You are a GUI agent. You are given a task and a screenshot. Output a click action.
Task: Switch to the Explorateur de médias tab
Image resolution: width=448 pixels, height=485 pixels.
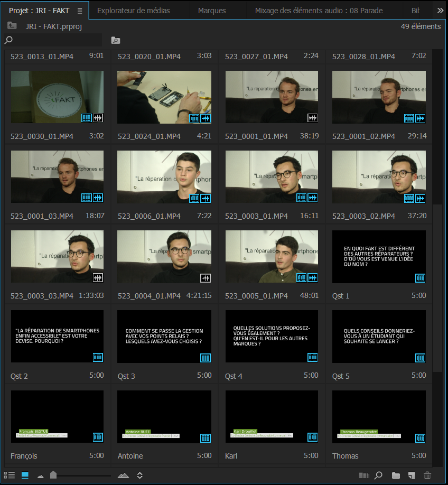pyautogui.click(x=133, y=11)
